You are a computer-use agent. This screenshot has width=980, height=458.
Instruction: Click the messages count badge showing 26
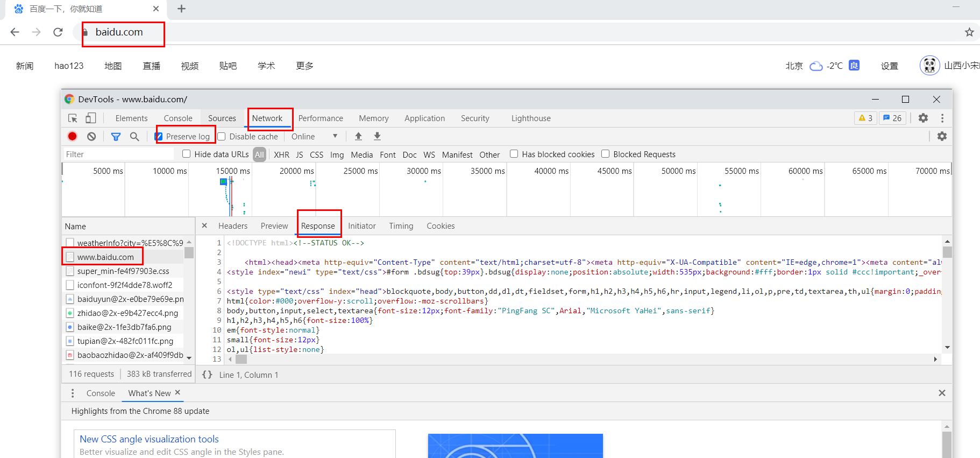(892, 118)
